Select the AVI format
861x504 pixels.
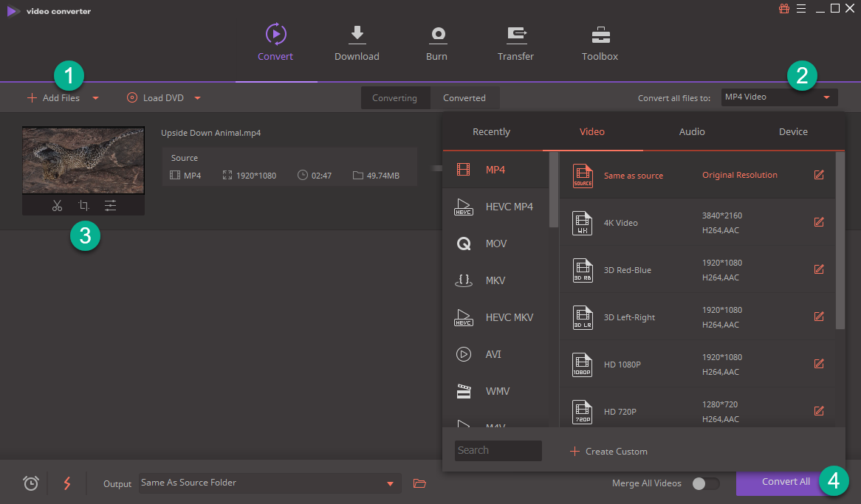(x=495, y=354)
